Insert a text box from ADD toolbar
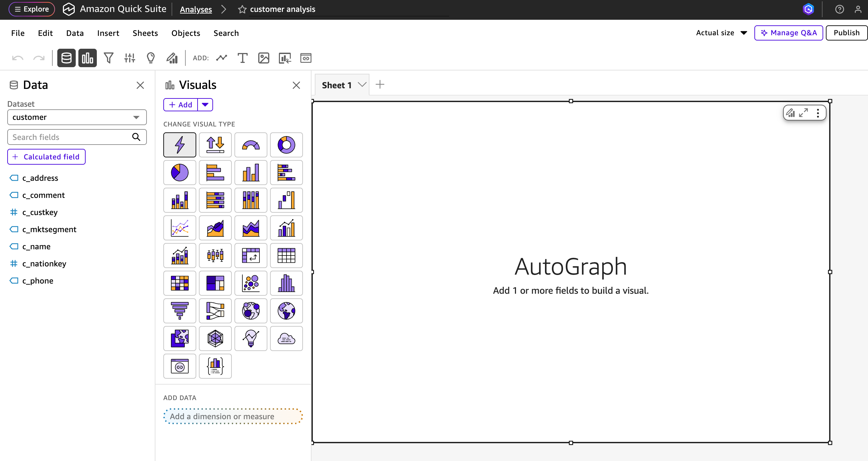Screen dimensions: 868x461 (243, 58)
